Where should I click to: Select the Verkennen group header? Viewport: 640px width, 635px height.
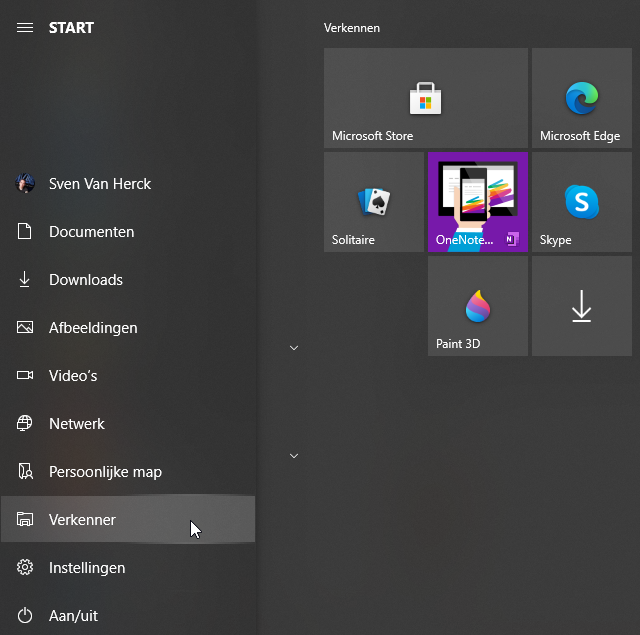pos(352,28)
